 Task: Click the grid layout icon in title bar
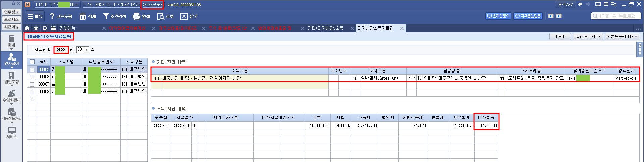[606, 4]
